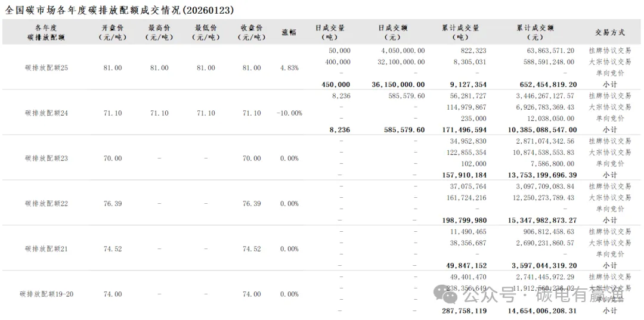
Task: Select the 最高价 column header
Action: 159,32
